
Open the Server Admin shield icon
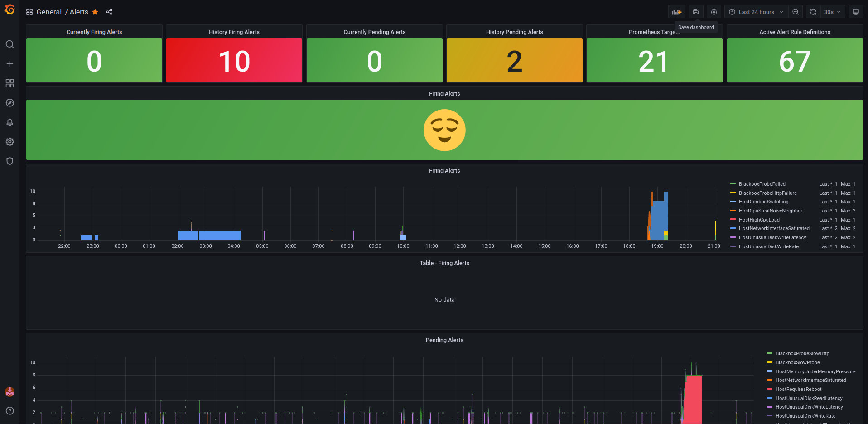(10, 161)
